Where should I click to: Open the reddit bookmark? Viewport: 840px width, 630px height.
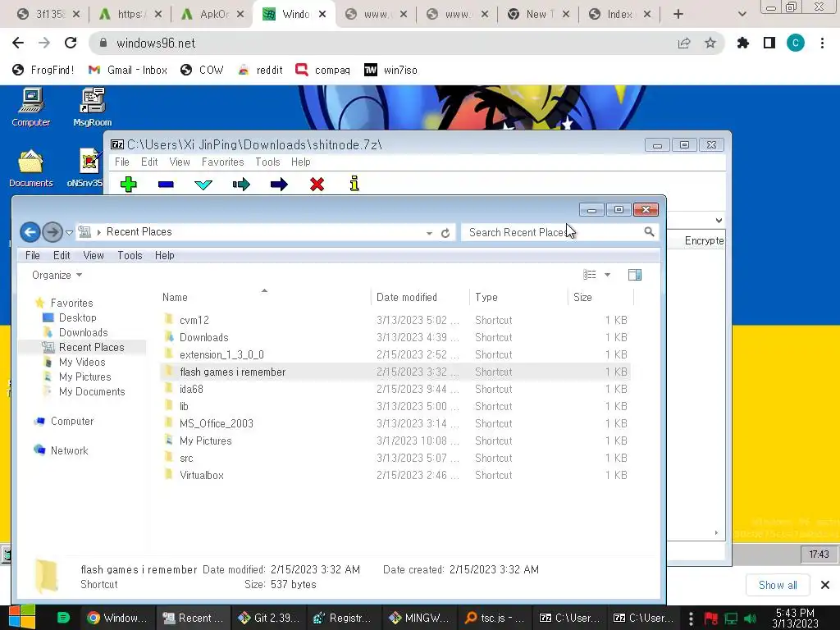tap(260, 71)
